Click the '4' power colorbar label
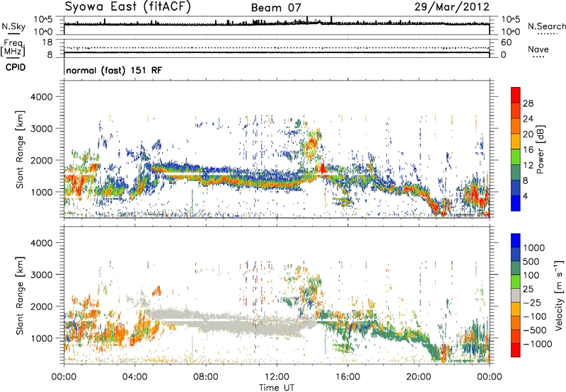The width and height of the screenshot is (566, 392). click(525, 197)
